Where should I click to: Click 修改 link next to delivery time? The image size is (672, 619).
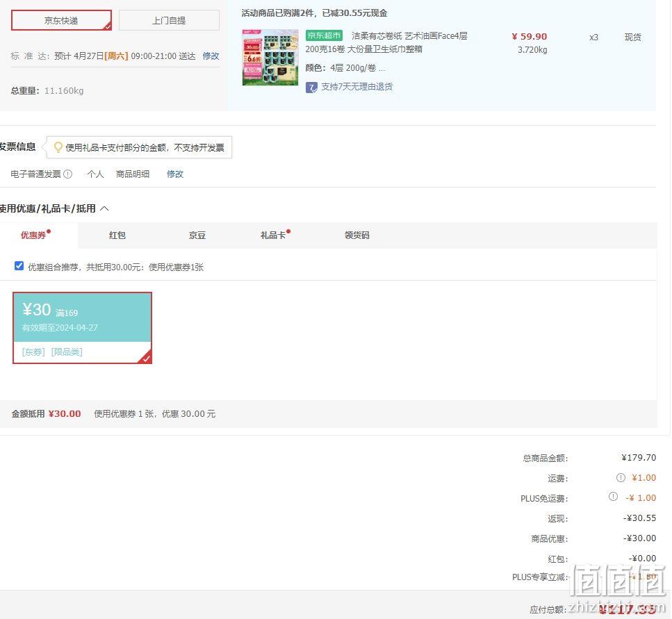click(x=211, y=56)
